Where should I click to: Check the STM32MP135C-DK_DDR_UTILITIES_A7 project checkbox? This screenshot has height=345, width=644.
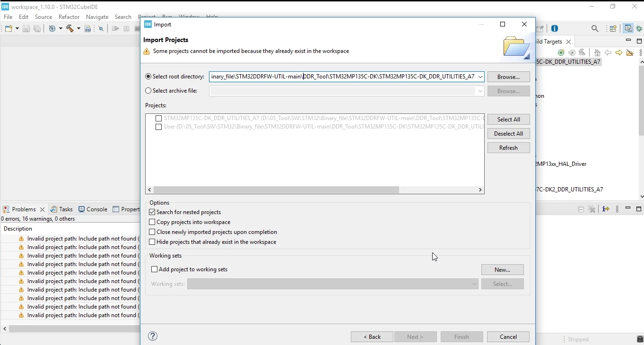click(x=159, y=119)
